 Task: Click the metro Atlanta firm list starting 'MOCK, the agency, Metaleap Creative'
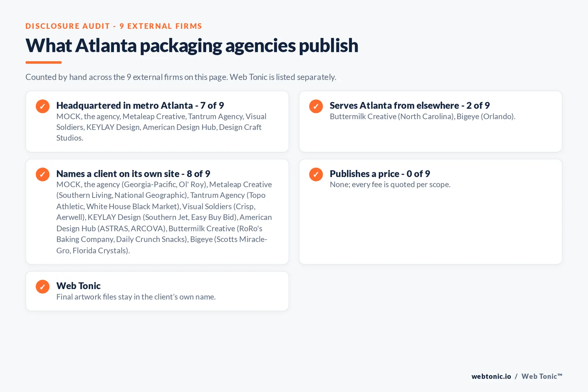tap(161, 127)
